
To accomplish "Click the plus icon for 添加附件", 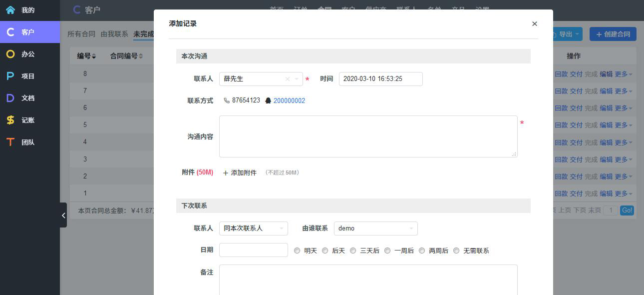I will click(226, 173).
